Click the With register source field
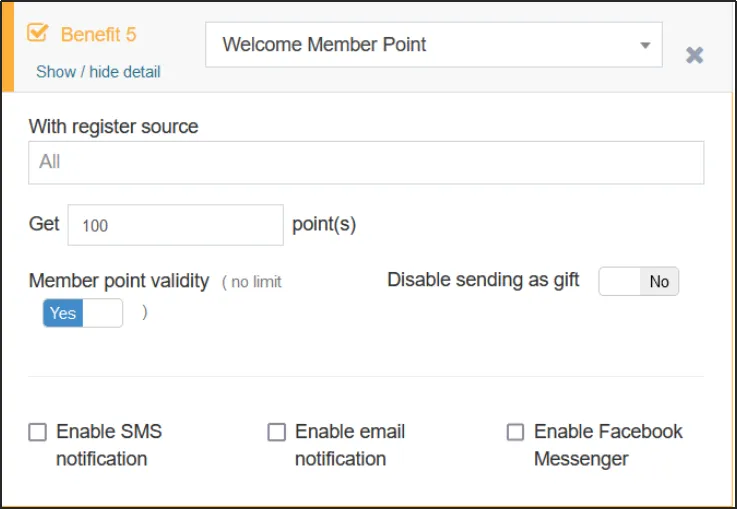This screenshot has width=737, height=509. coord(366,162)
